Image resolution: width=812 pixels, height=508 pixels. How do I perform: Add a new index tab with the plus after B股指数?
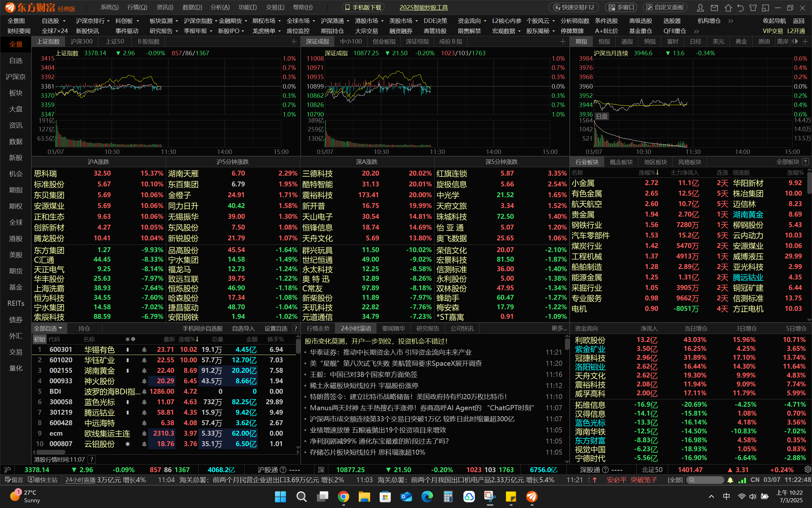[x=294, y=42]
